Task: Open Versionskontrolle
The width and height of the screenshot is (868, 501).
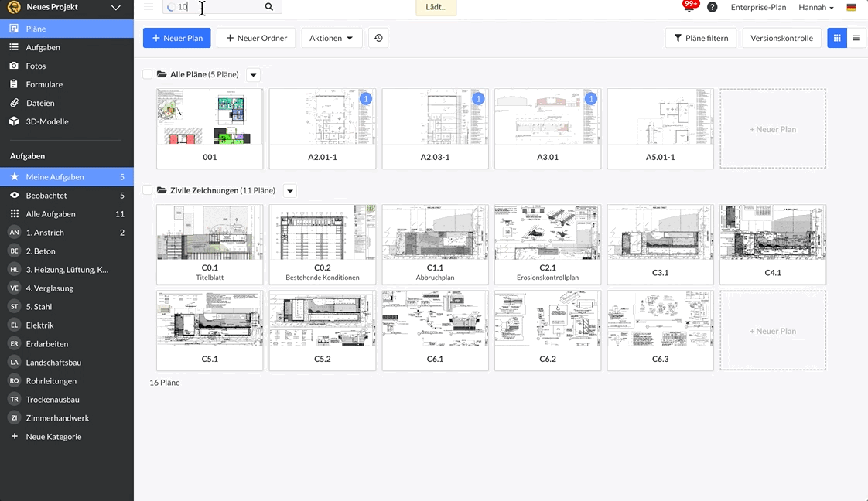Action: point(781,38)
